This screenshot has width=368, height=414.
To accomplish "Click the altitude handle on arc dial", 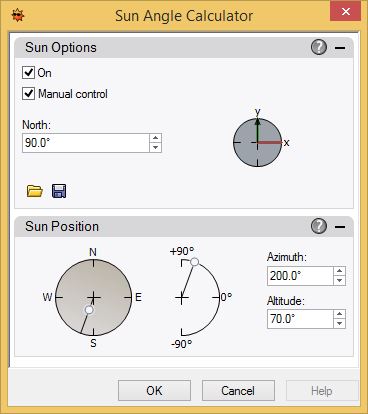I will click(x=194, y=262).
